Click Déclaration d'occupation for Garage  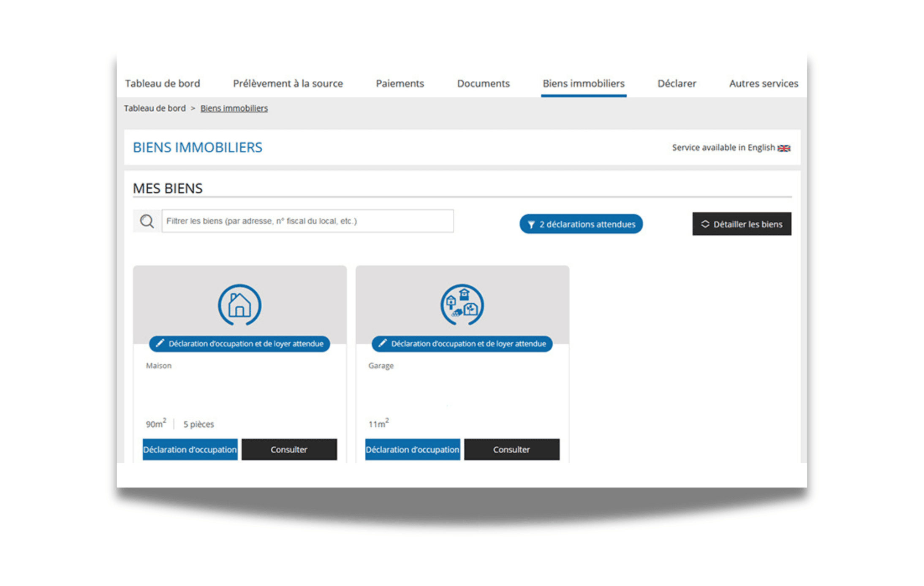[413, 450]
